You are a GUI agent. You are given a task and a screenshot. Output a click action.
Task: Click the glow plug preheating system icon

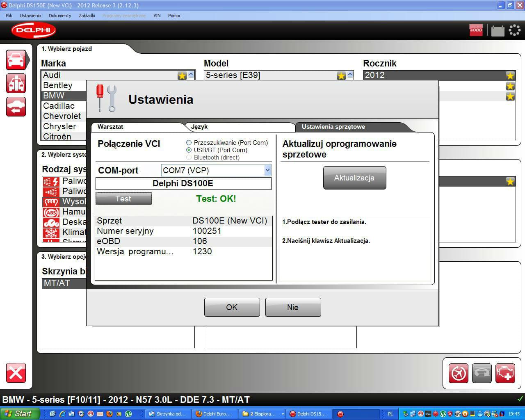click(51, 202)
